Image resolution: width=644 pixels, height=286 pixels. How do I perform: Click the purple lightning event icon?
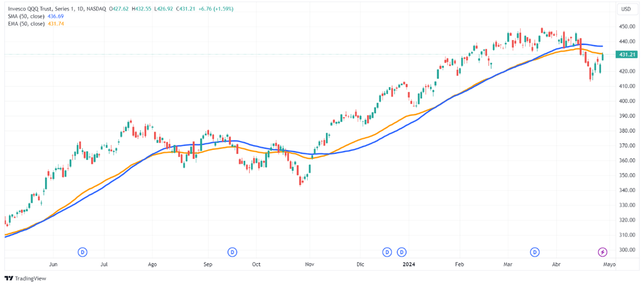coord(603,252)
